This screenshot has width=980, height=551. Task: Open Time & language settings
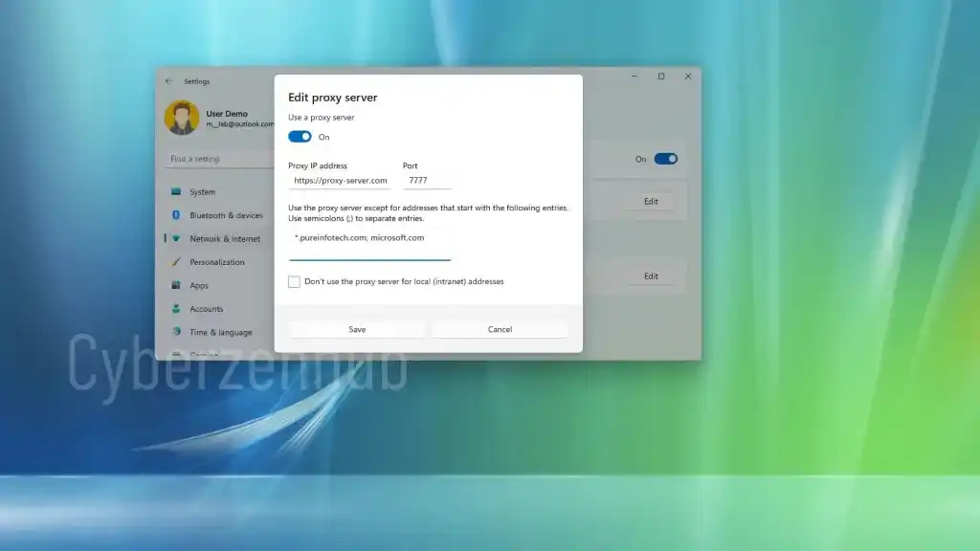coord(220,332)
